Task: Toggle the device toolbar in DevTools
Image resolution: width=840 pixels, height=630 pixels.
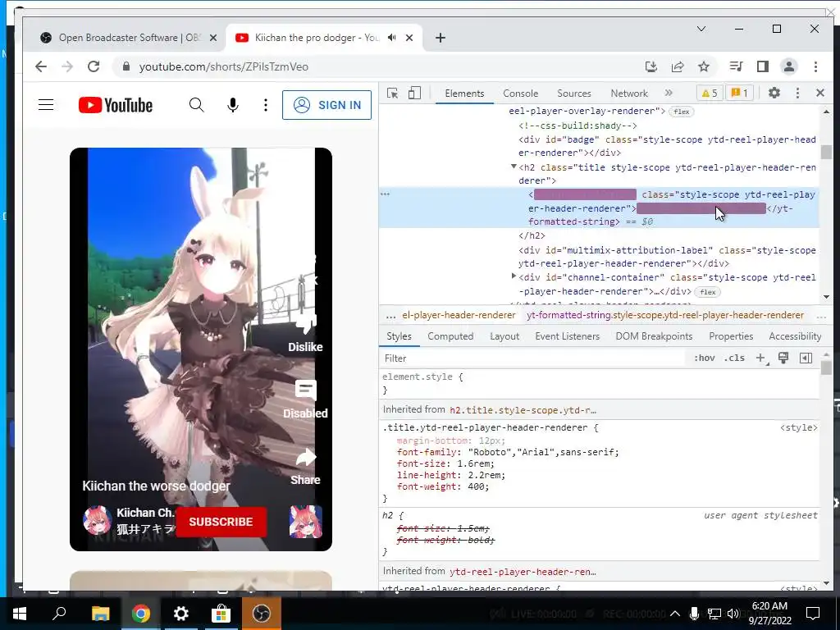Action: click(x=414, y=94)
